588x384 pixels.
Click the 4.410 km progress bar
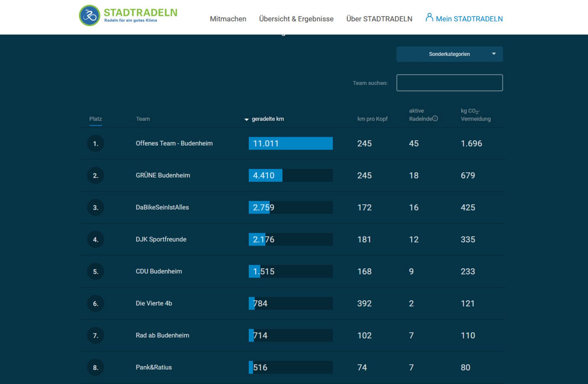290,175
